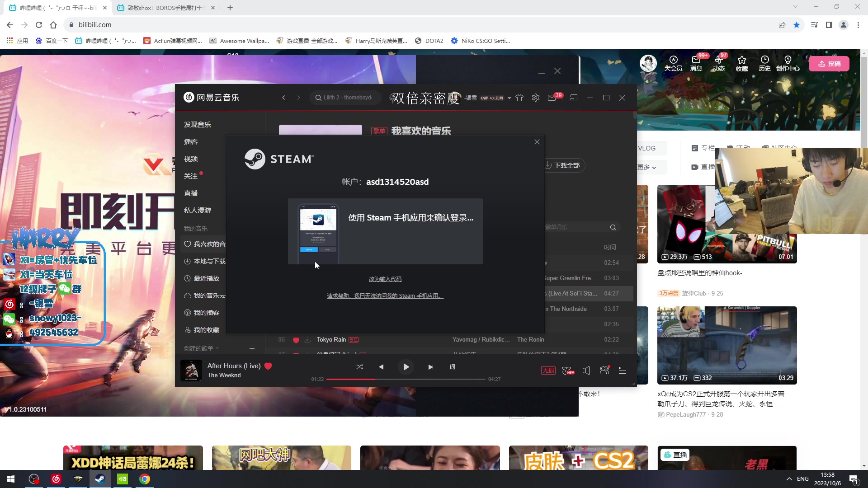The width and height of the screenshot is (868, 488).
Task: Open the volume speaker control
Action: click(x=586, y=371)
